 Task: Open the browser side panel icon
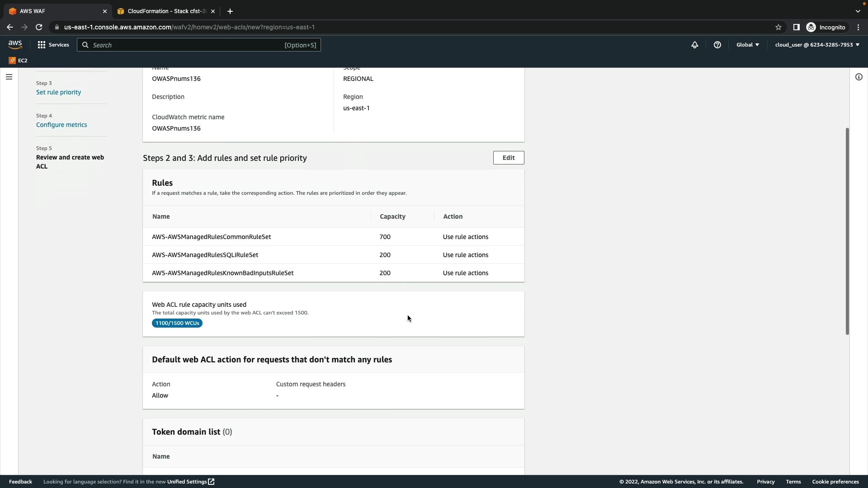(797, 27)
